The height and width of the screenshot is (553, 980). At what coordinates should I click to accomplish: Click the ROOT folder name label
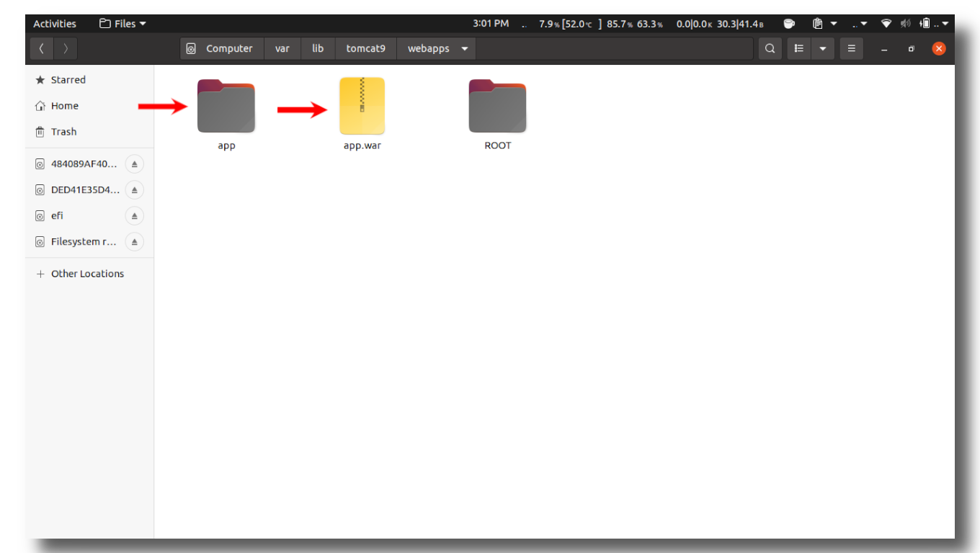pos(498,145)
